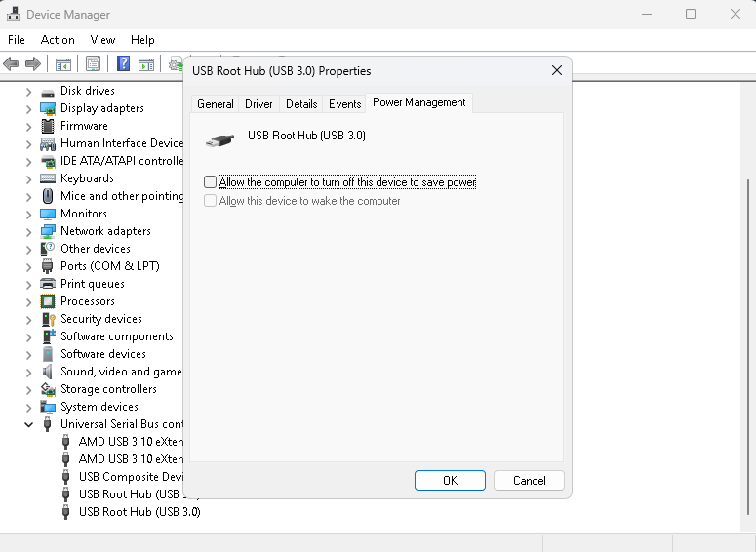
Task: Click the Show/Hide Console Tree toolbar icon
Action: pyautogui.click(x=63, y=63)
